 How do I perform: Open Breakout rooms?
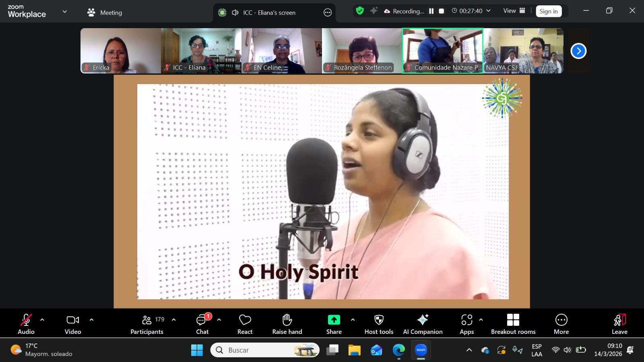click(513, 324)
